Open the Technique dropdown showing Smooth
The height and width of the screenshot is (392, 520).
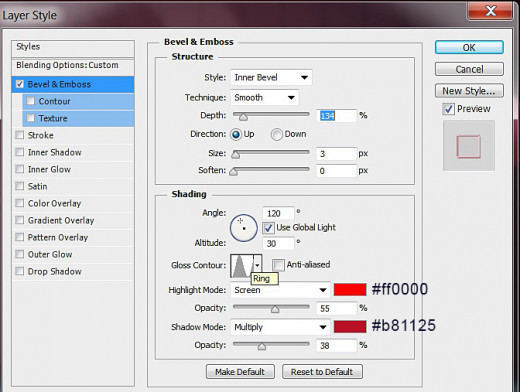click(265, 98)
